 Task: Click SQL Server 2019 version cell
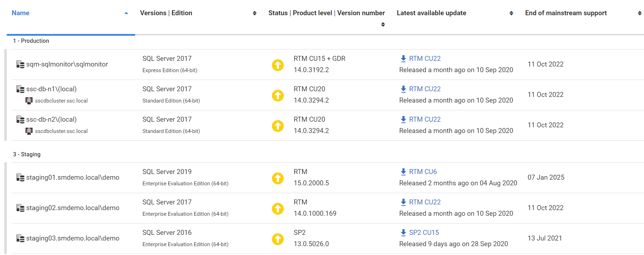167,172
